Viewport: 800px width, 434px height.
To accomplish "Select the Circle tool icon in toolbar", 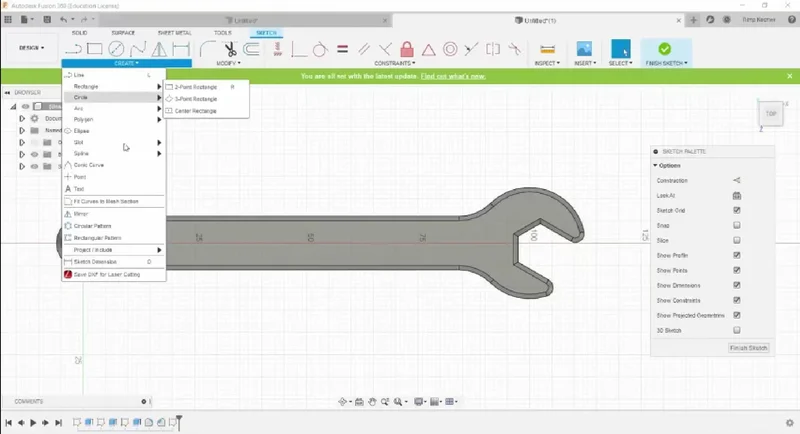I will click(x=116, y=49).
